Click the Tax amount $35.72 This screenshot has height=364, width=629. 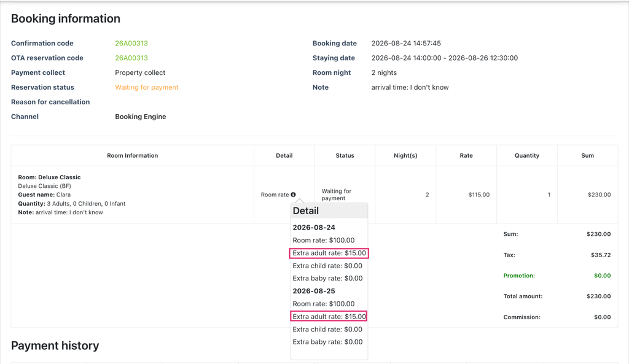(601, 255)
